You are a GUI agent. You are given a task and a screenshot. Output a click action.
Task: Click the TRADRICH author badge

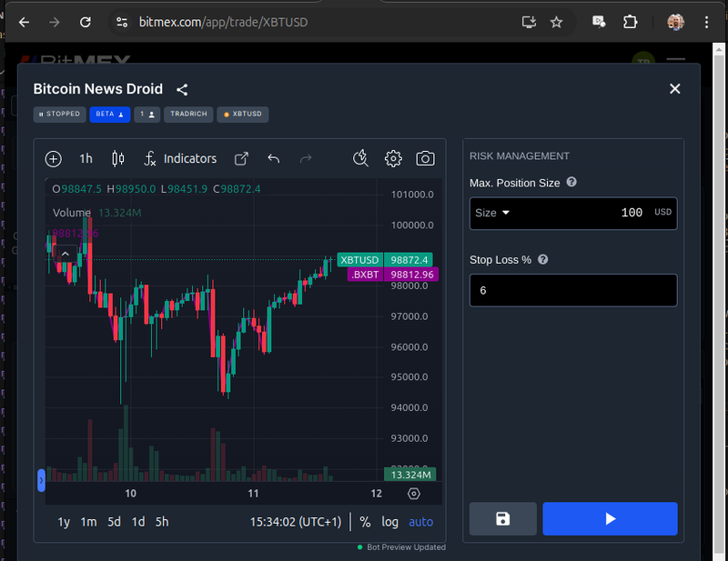[x=188, y=115]
